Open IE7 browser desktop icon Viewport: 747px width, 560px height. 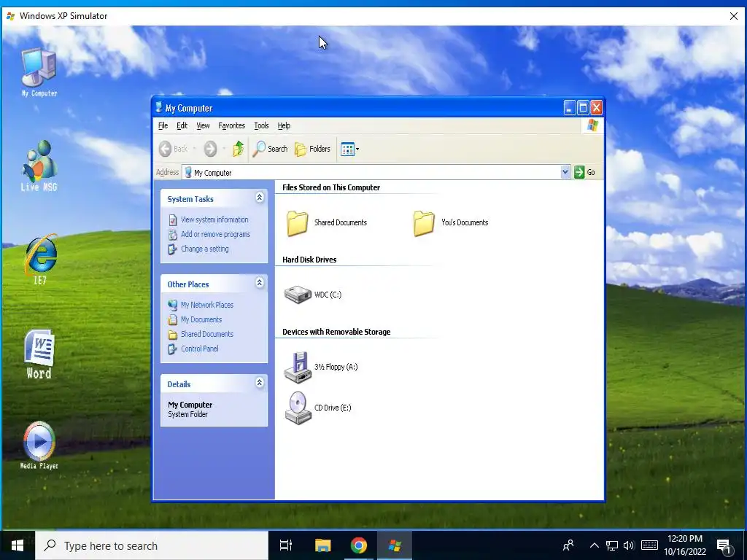(x=40, y=259)
